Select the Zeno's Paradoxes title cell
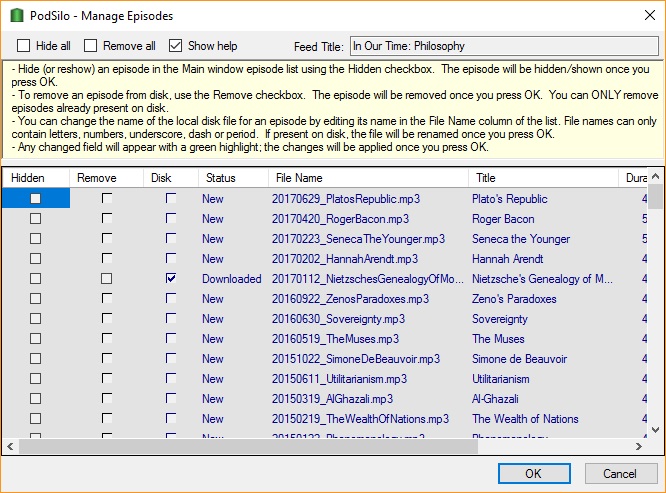Image resolution: width=666 pixels, height=493 pixels. click(x=514, y=299)
